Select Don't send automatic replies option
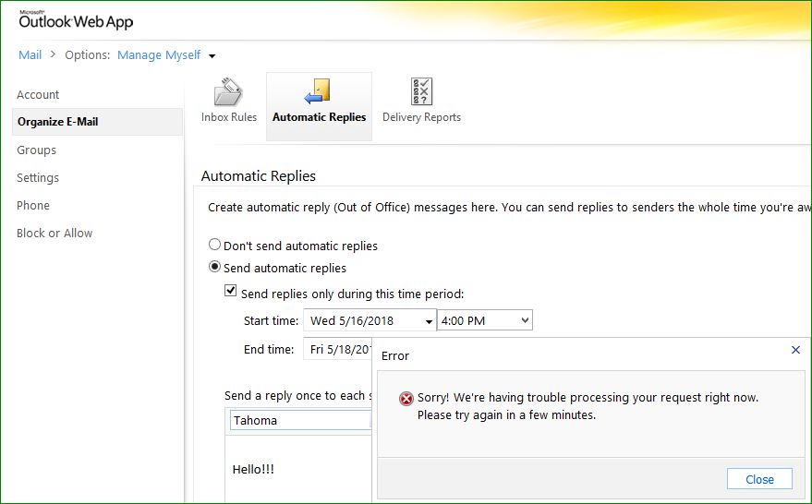 coord(214,245)
